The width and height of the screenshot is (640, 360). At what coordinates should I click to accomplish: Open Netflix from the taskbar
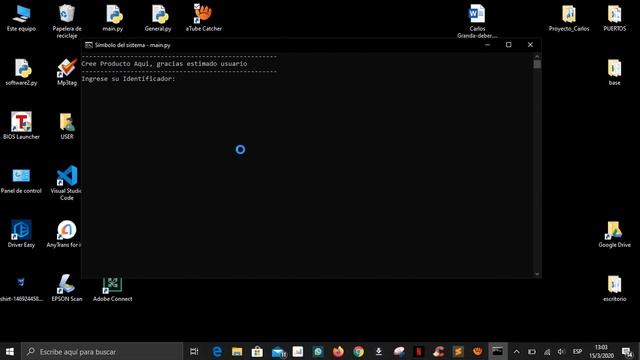418,351
